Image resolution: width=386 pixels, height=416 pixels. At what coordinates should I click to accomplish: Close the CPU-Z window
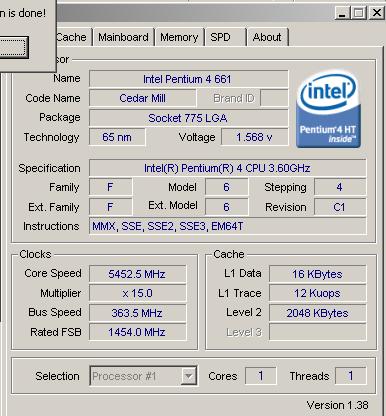(377, 13)
